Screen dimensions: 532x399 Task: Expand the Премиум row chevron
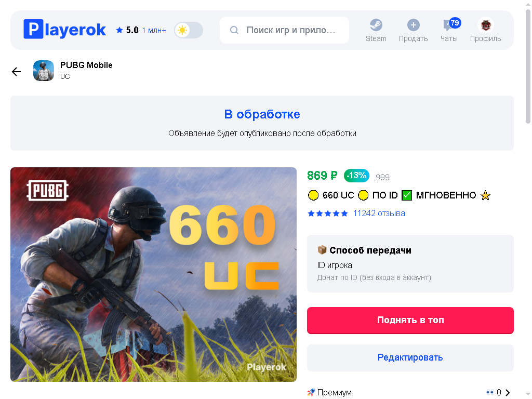(x=508, y=393)
